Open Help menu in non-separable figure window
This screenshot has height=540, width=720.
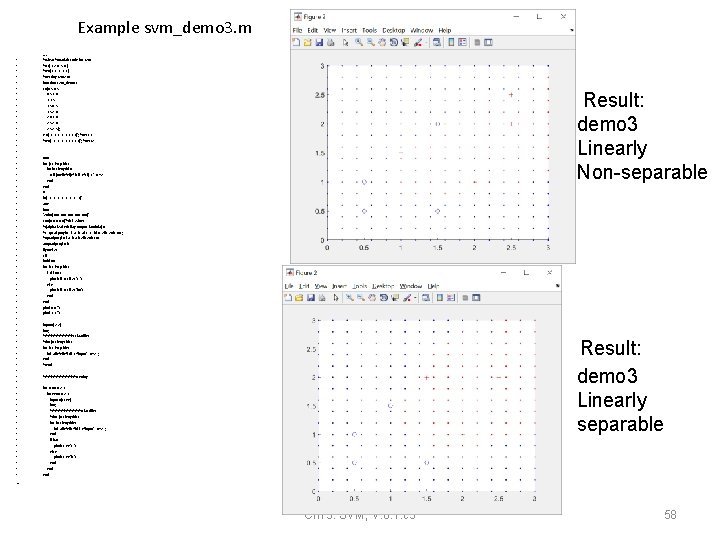click(445, 30)
